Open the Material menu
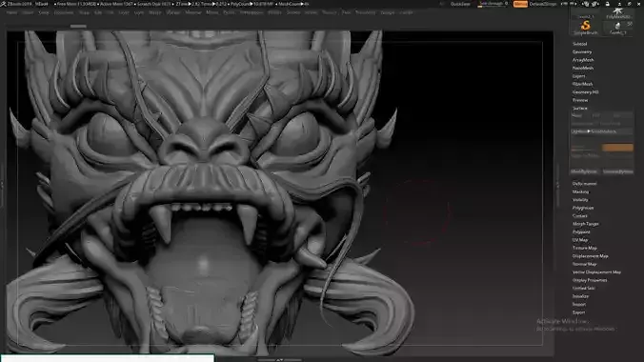644x362 pixels. (193, 12)
